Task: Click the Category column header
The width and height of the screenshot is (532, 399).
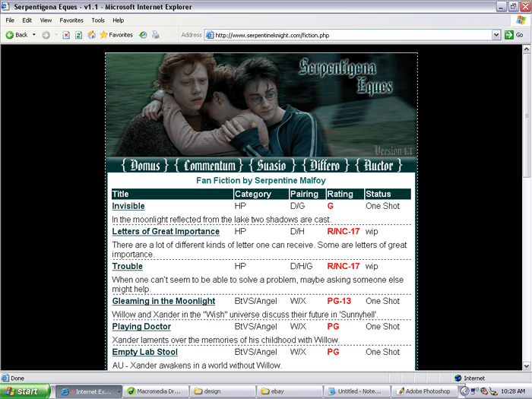Action: (261, 194)
